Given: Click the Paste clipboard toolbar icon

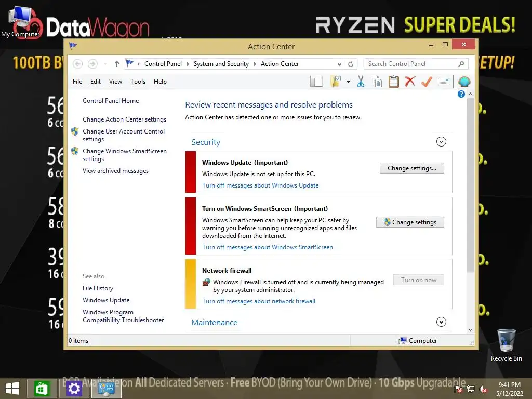Looking at the screenshot, I should tap(394, 82).
